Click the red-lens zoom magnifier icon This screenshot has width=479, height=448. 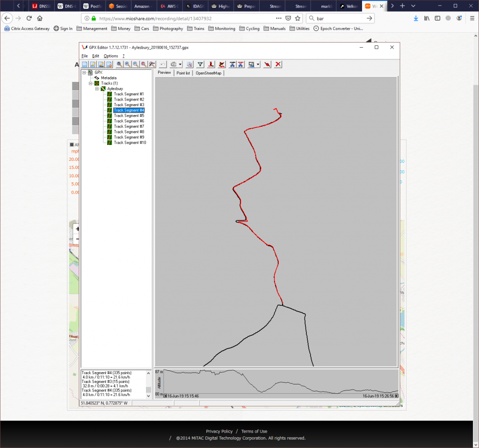tap(144, 65)
